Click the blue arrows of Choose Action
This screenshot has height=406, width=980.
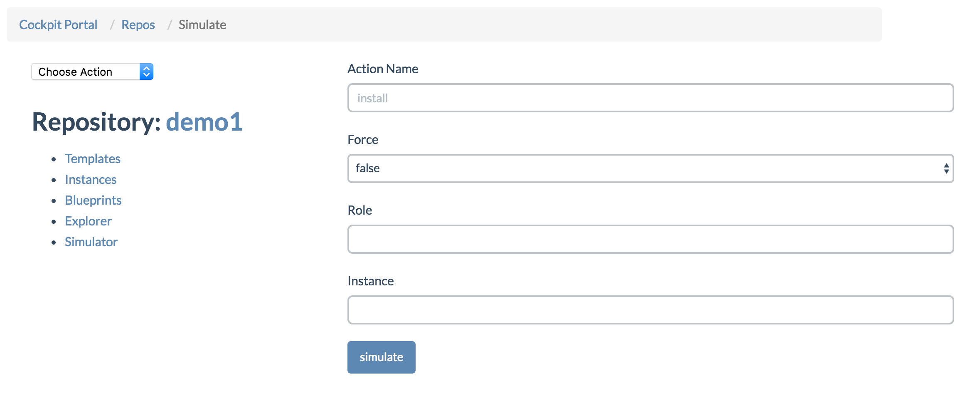point(146,72)
